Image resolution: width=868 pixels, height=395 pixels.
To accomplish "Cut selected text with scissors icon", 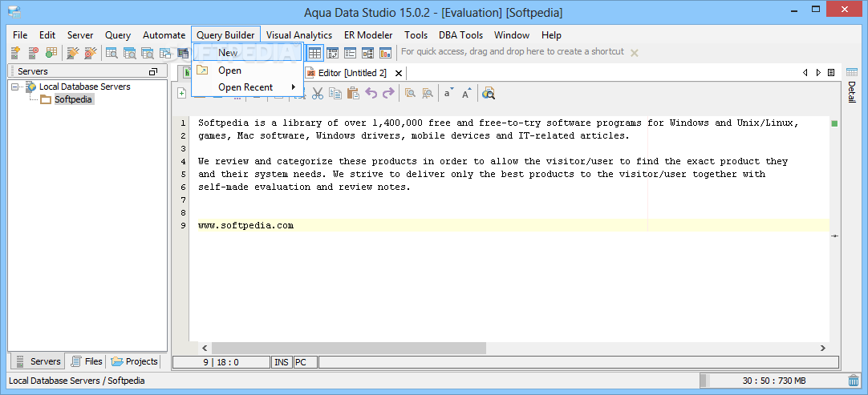I will click(317, 93).
